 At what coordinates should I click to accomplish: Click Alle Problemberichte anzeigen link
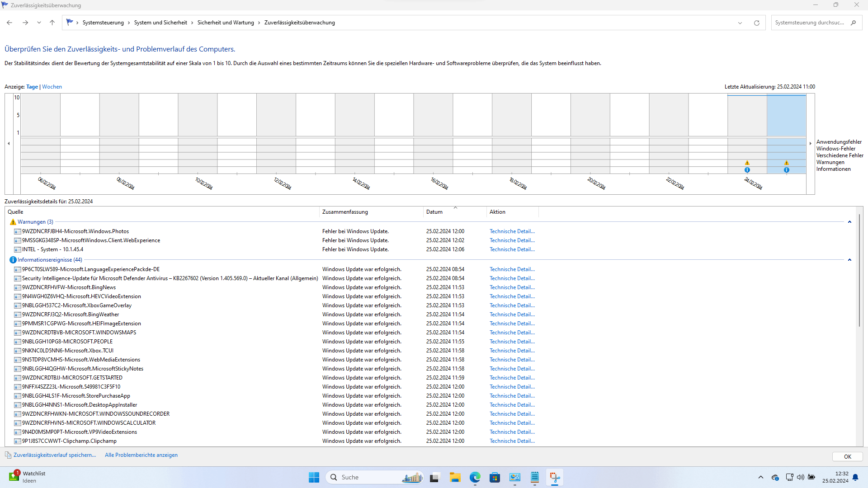141,455
